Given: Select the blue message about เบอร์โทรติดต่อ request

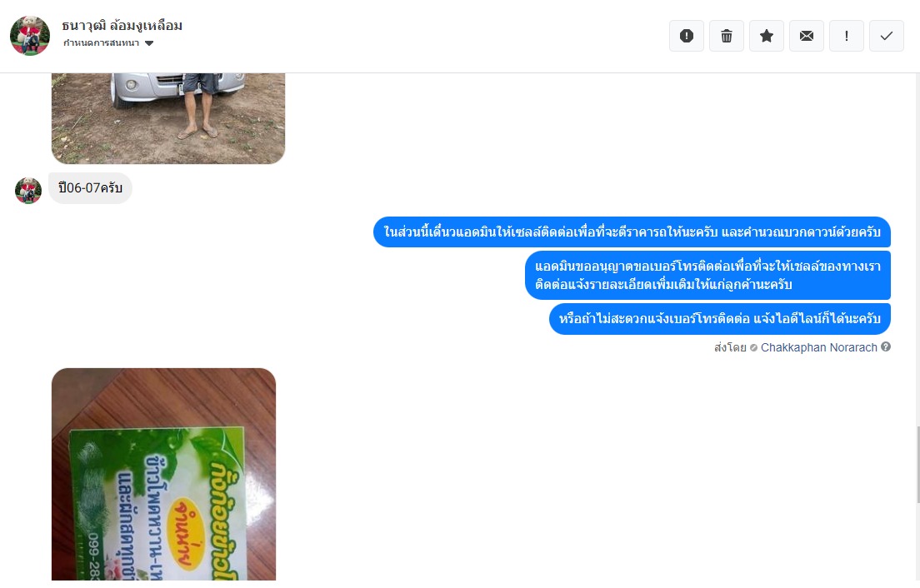Looking at the screenshot, I should 707,276.
